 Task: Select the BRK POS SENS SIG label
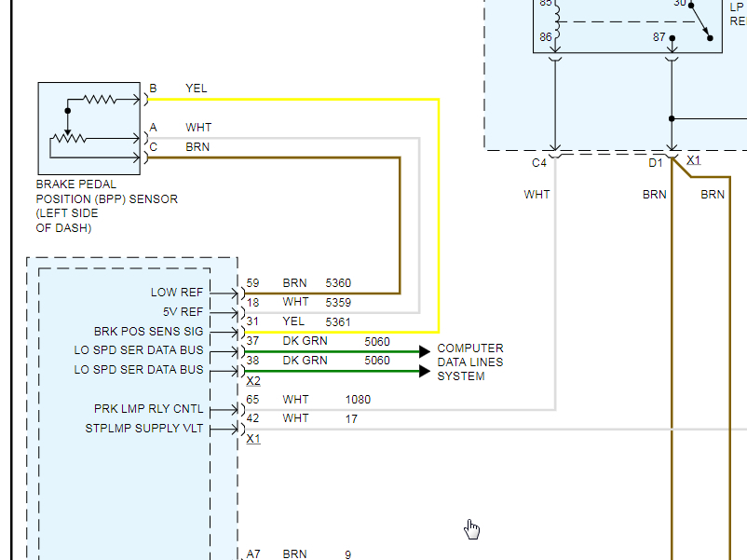[x=148, y=332]
